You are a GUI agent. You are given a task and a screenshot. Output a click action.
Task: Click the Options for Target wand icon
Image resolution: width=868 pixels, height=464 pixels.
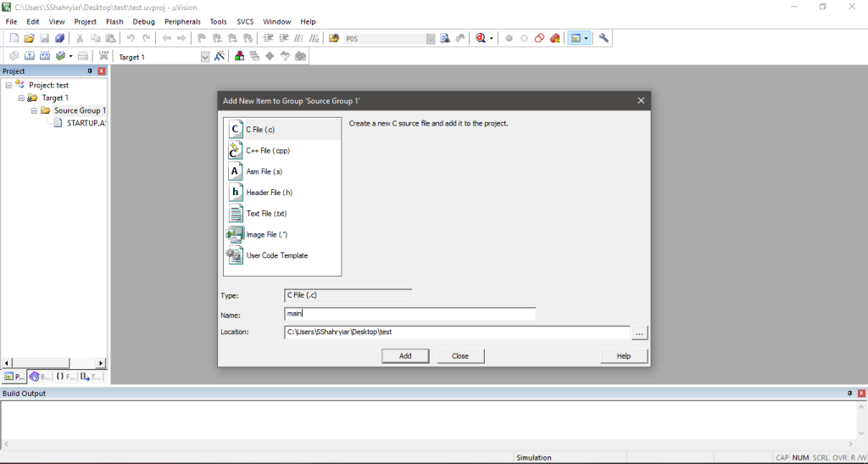(x=220, y=57)
